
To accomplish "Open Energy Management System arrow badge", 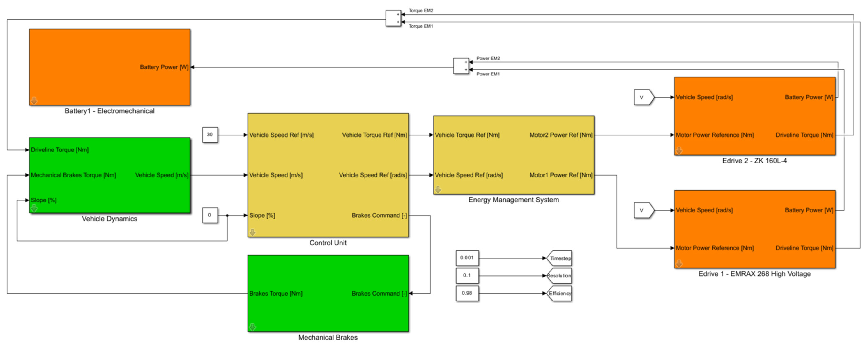I will 438,190.
